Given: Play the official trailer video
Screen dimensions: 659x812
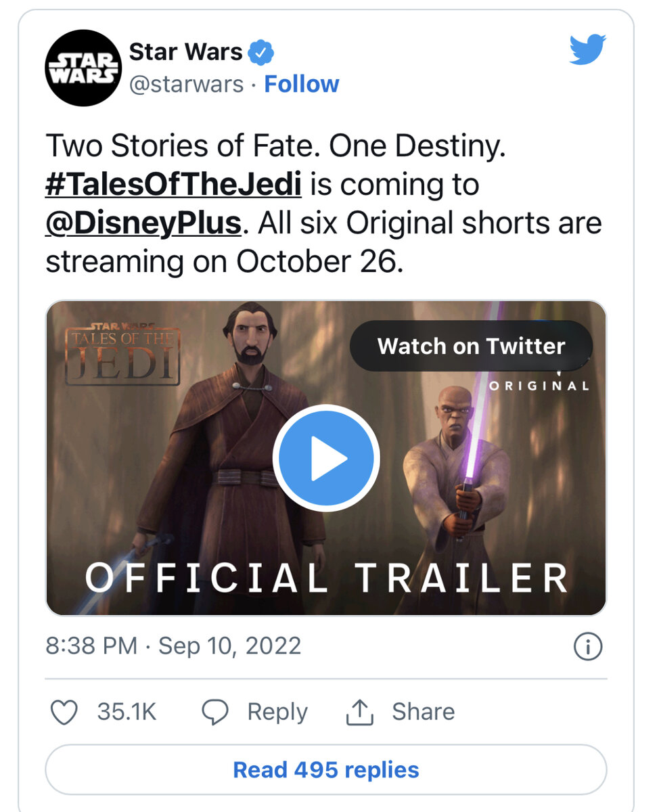Looking at the screenshot, I should pyautogui.click(x=326, y=458).
